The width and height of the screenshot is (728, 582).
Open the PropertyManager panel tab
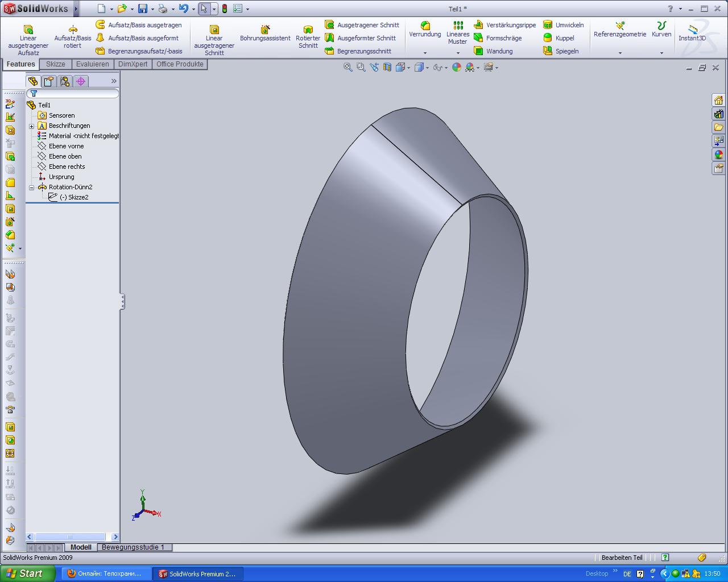(x=49, y=81)
